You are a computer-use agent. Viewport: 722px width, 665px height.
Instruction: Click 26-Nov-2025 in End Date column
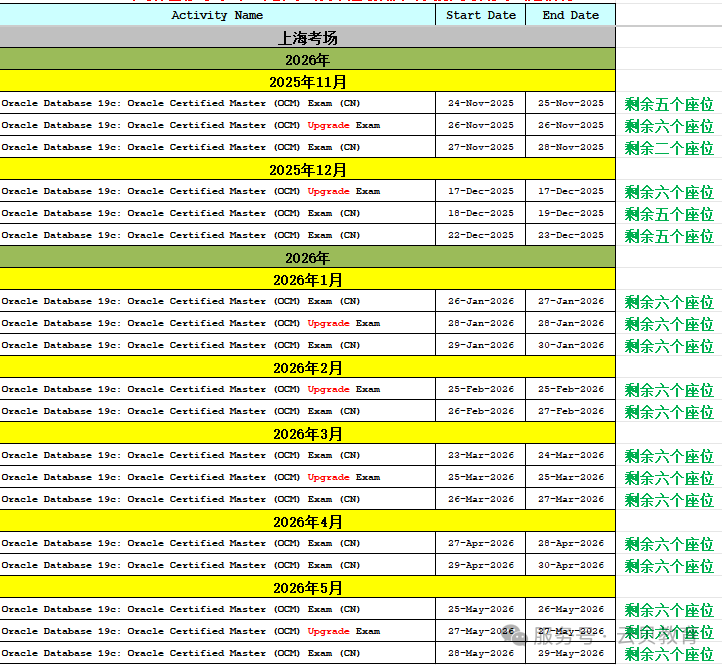click(571, 125)
